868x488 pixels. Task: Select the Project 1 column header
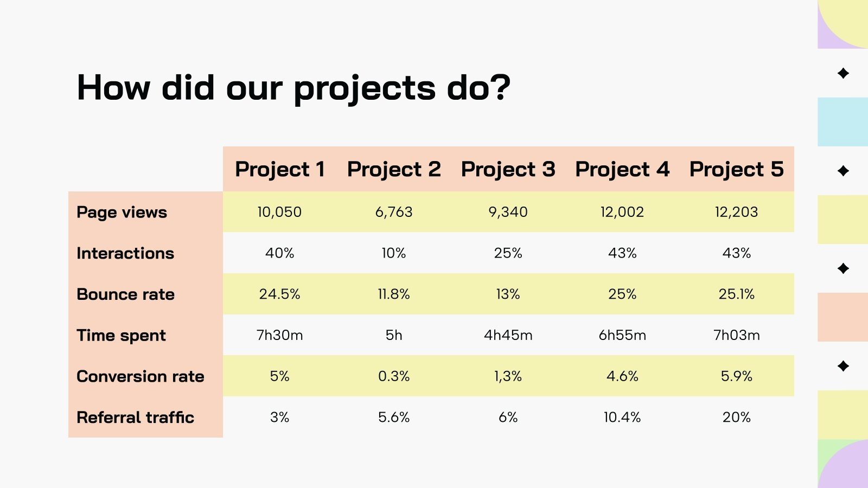click(x=280, y=169)
